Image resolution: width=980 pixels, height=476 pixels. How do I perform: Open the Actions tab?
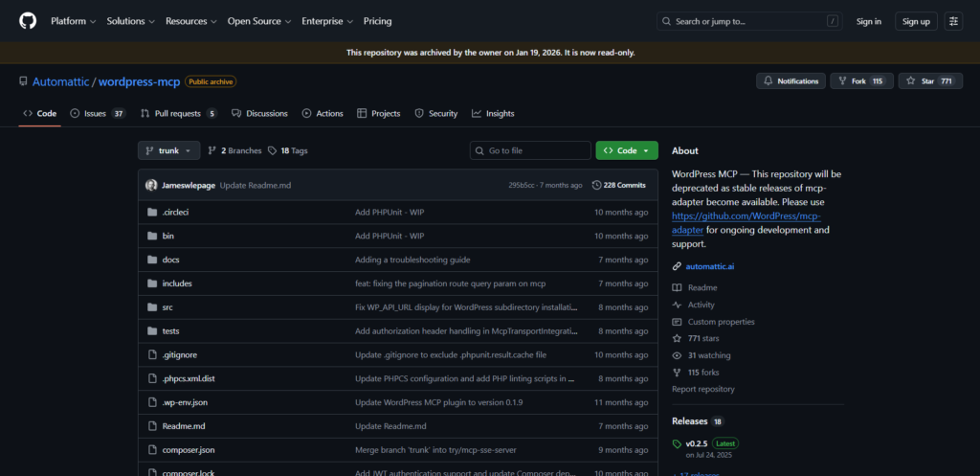point(323,113)
